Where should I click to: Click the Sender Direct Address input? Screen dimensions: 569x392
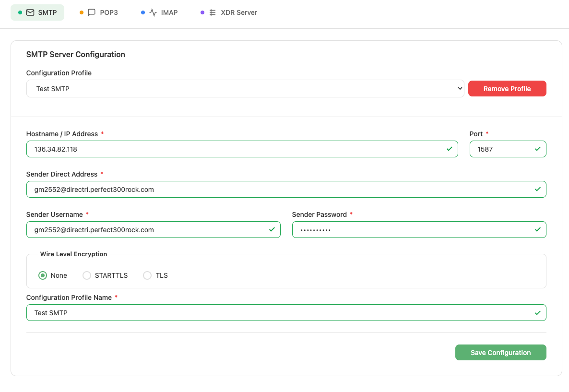pyautogui.click(x=286, y=189)
